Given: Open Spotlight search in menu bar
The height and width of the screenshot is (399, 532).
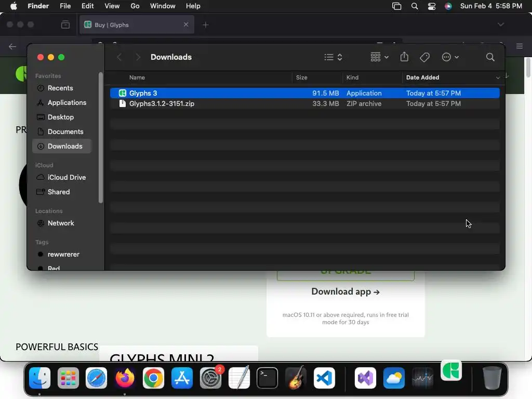Looking at the screenshot, I should tap(414, 6).
